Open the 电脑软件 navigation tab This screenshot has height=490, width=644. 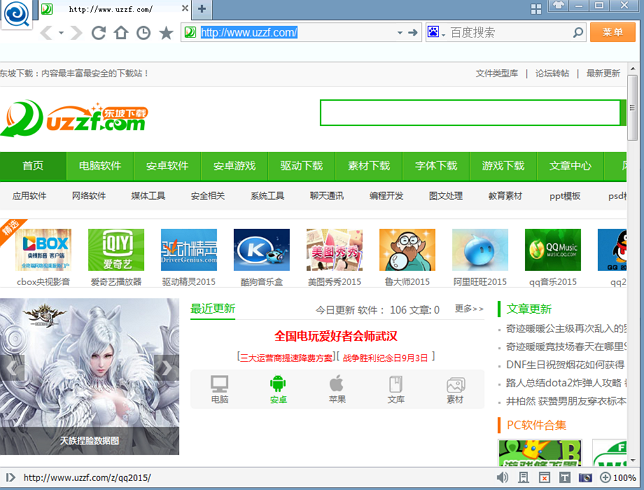(x=100, y=166)
